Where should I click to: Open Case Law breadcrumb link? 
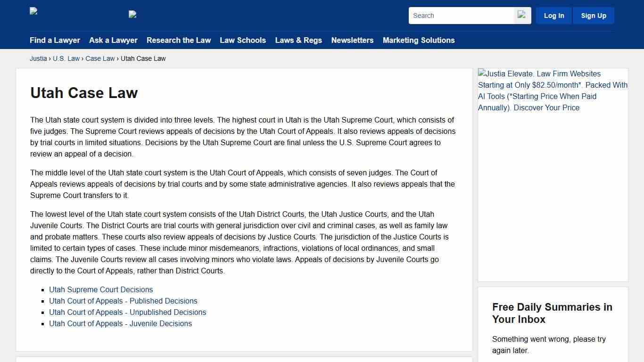pyautogui.click(x=100, y=58)
